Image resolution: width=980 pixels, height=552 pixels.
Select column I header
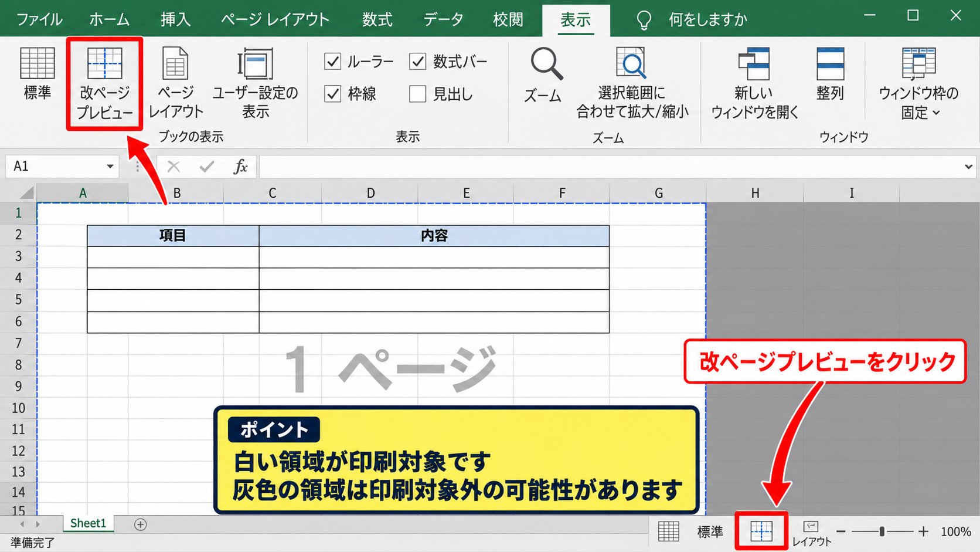point(851,193)
